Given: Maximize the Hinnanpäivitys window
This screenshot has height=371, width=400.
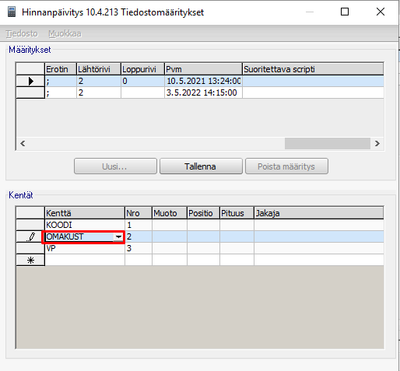Looking at the screenshot, I should tap(345, 12).
